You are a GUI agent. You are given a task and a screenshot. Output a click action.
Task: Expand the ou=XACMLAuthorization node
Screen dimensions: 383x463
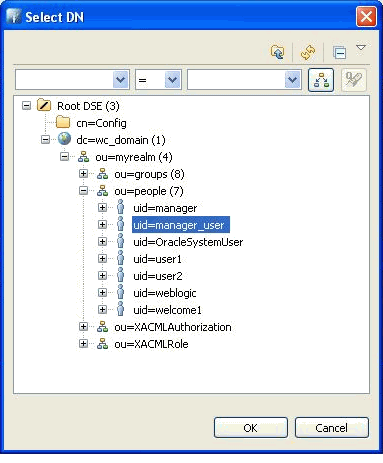click(83, 327)
